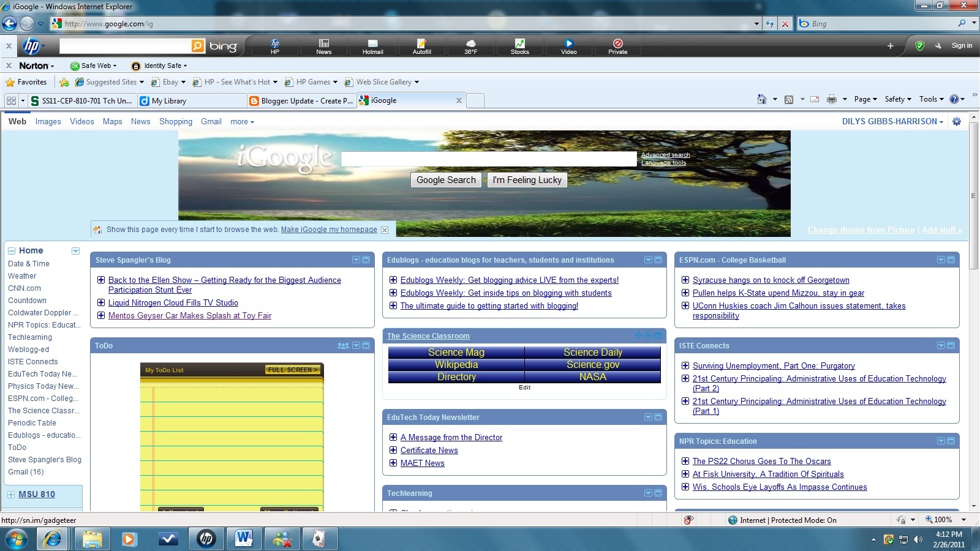The width and height of the screenshot is (980, 551).
Task: Open Shopping in the Google navigation bar
Action: 176,122
